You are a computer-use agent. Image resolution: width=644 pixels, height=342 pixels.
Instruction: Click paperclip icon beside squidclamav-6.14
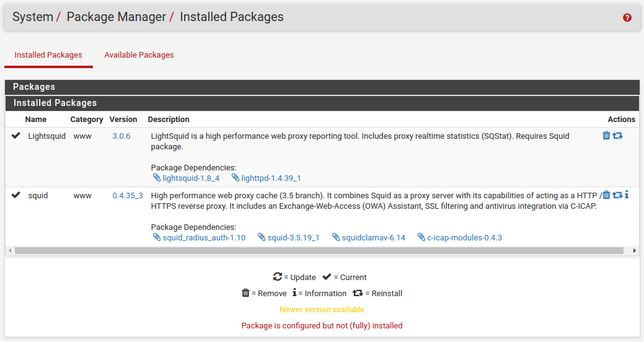pyautogui.click(x=335, y=237)
